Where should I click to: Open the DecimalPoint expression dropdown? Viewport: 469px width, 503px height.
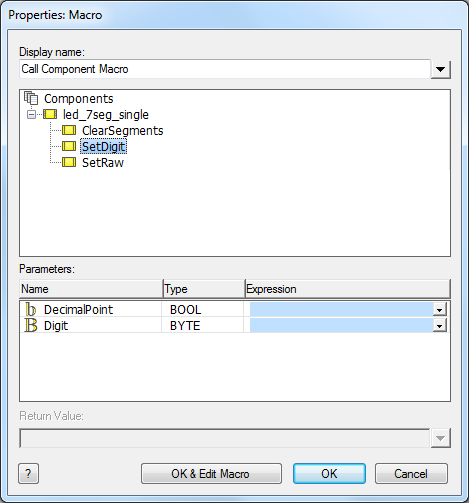[x=440, y=310]
